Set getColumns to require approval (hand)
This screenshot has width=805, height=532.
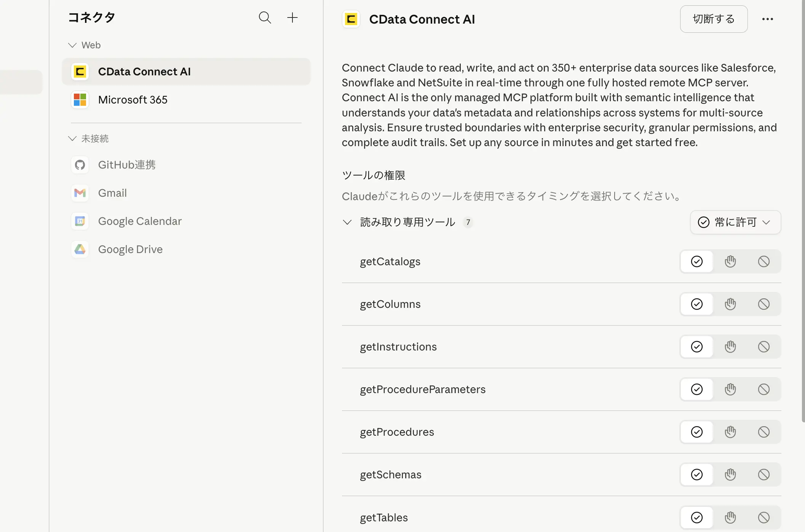click(730, 304)
